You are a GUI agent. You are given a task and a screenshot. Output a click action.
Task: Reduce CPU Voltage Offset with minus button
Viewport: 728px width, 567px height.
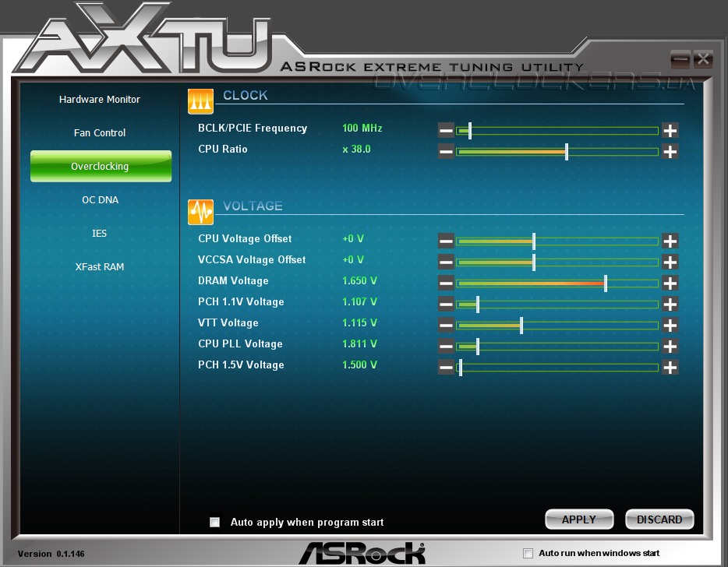tap(446, 241)
